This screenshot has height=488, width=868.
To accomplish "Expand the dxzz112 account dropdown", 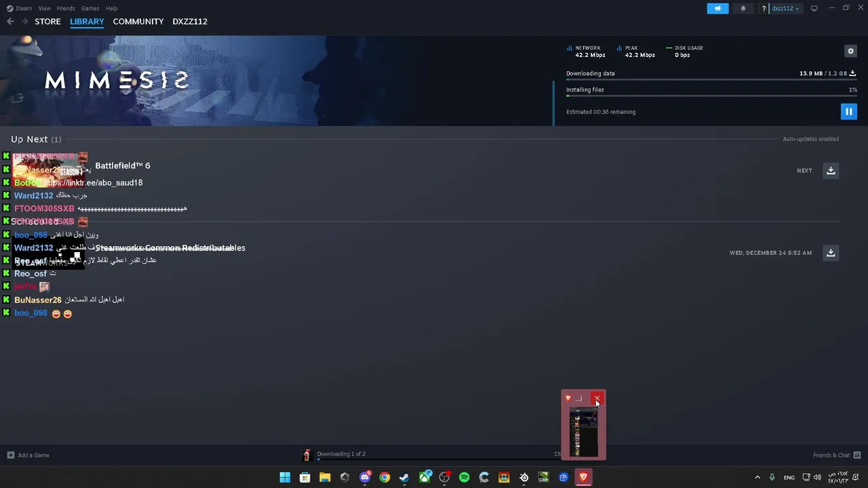I will click(785, 8).
